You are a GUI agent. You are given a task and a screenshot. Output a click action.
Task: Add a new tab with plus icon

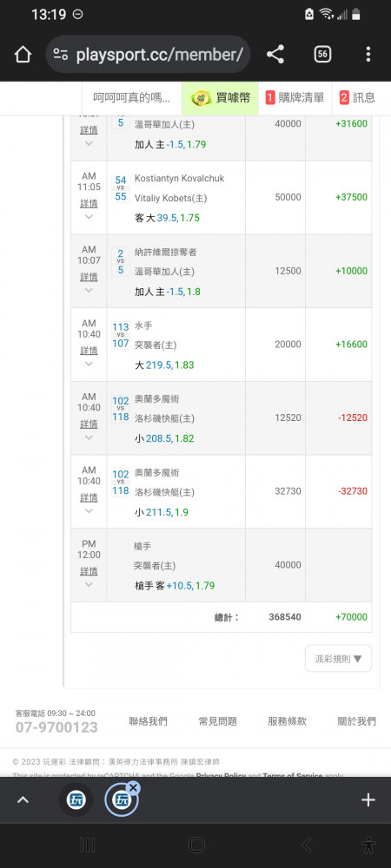tap(368, 800)
